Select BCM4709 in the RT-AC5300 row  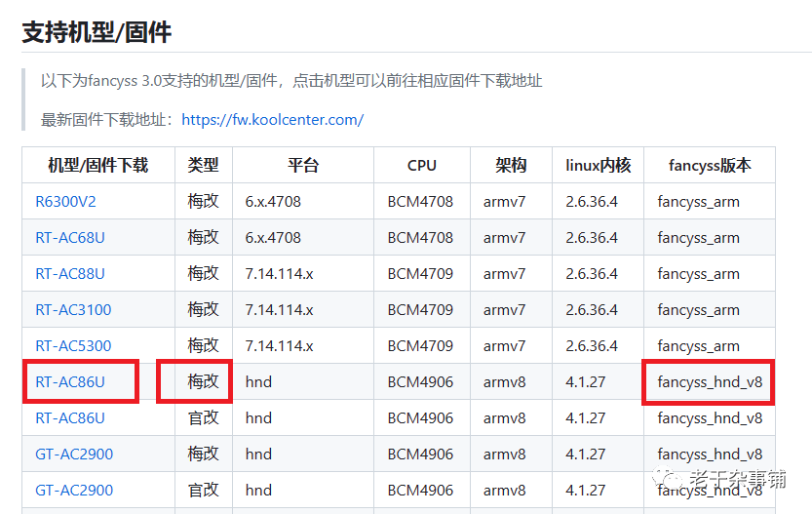click(420, 345)
